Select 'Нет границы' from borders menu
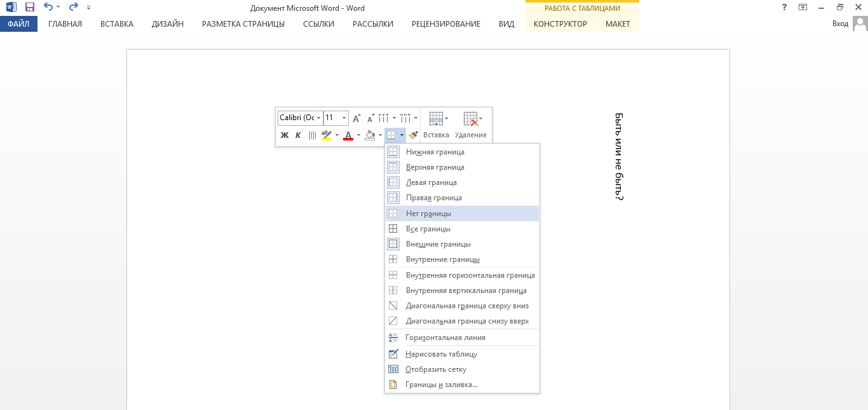Image resolution: width=868 pixels, height=410 pixels. [x=429, y=214]
